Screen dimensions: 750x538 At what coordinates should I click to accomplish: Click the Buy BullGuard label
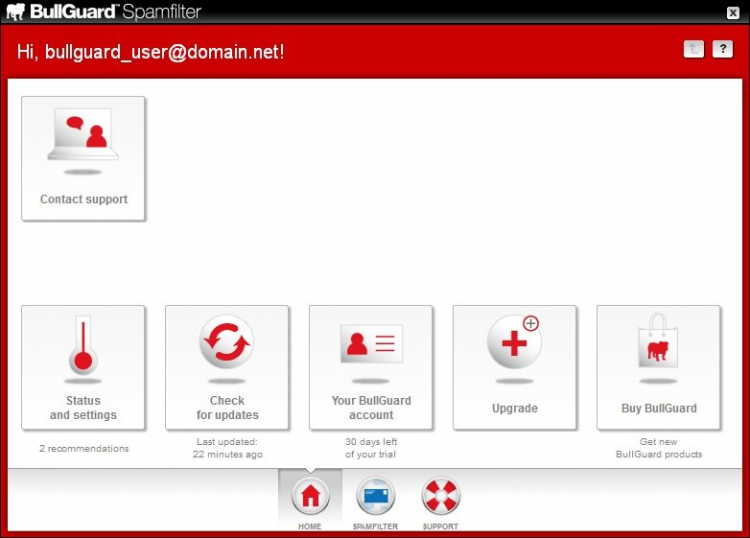[659, 408]
